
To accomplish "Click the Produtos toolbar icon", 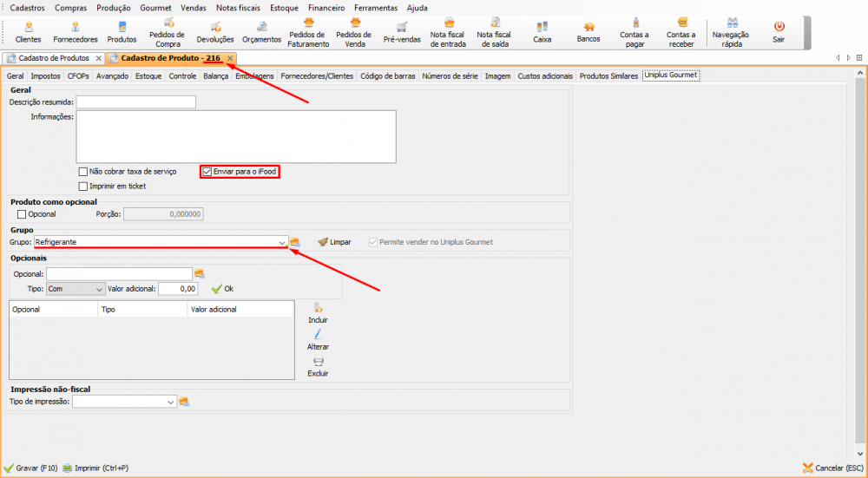I will [122, 31].
